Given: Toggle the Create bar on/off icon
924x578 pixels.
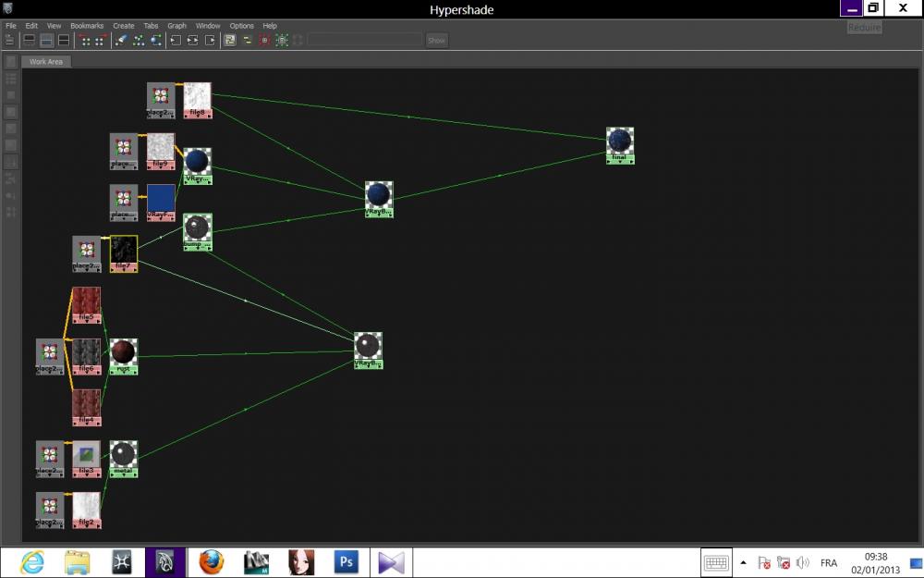Looking at the screenshot, I should click(10, 40).
